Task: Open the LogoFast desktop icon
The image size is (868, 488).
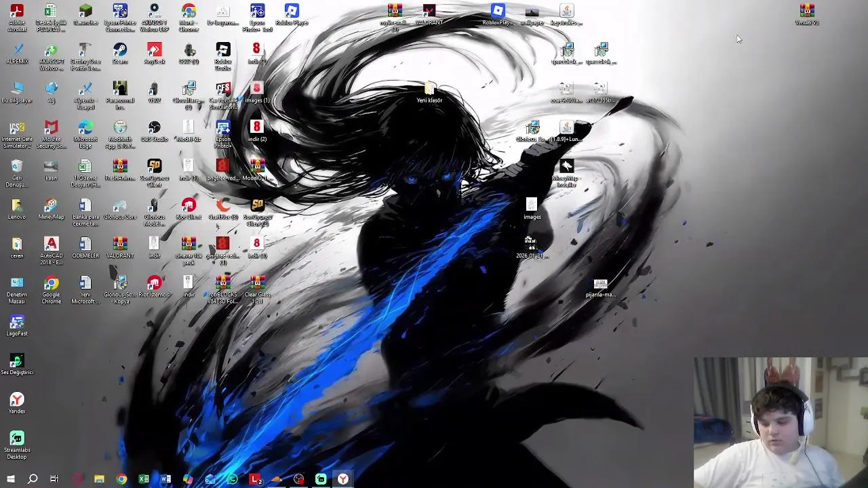Action: (x=17, y=326)
